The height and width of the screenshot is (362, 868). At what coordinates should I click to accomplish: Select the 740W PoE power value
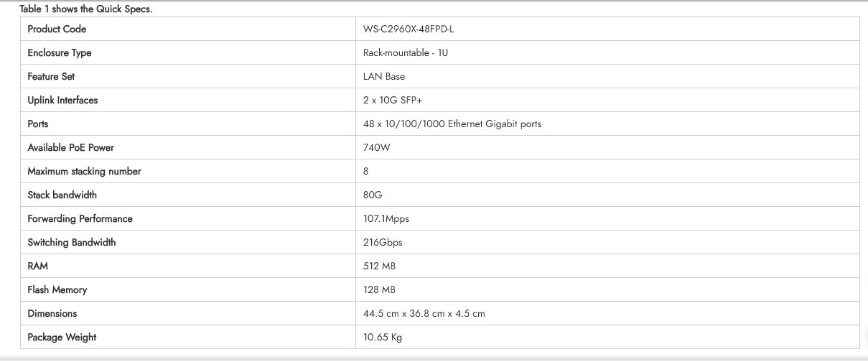tap(376, 148)
